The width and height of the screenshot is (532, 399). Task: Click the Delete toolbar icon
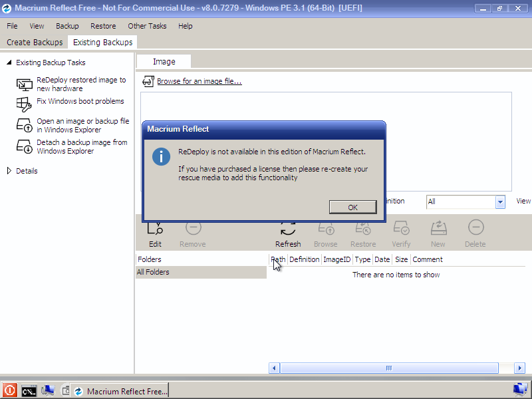[x=475, y=227]
